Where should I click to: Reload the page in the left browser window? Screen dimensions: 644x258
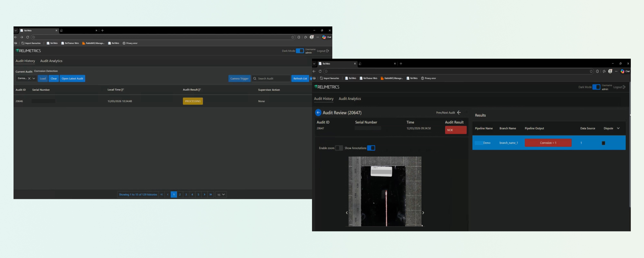[28, 37]
